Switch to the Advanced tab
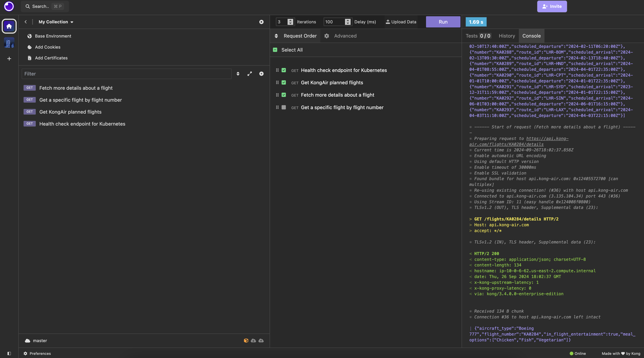644x358 pixels. click(x=341, y=36)
